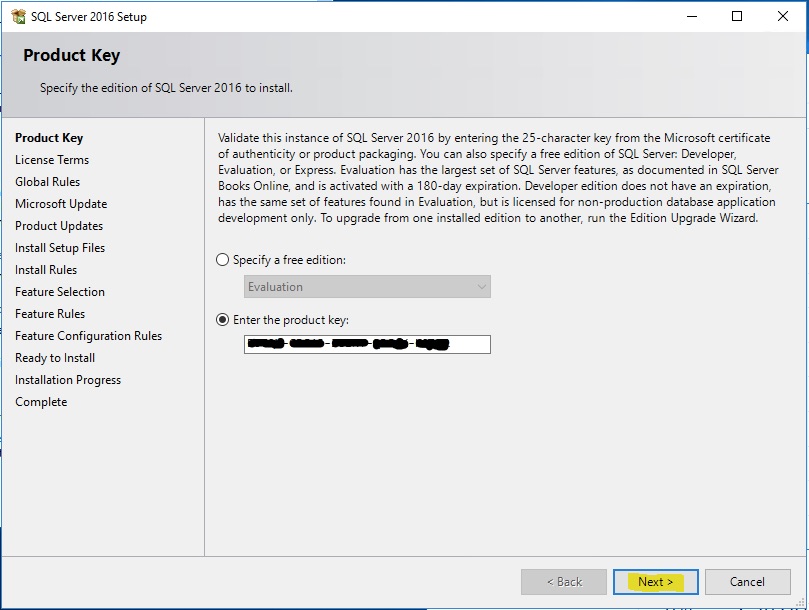Open the Evaluation edition dropdown
The height and width of the screenshot is (610, 809).
tap(367, 287)
